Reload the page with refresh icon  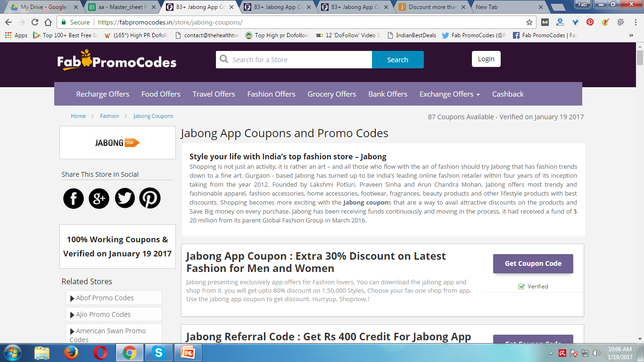[x=35, y=22]
